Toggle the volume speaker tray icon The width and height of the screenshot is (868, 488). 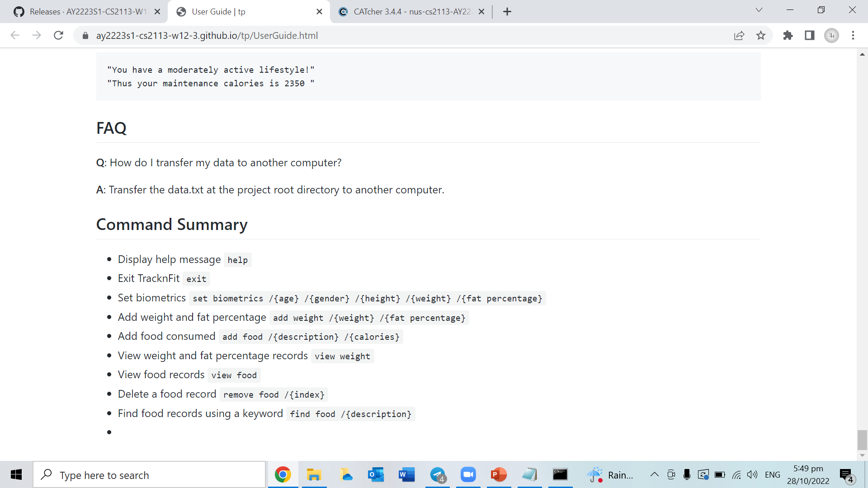coord(752,474)
